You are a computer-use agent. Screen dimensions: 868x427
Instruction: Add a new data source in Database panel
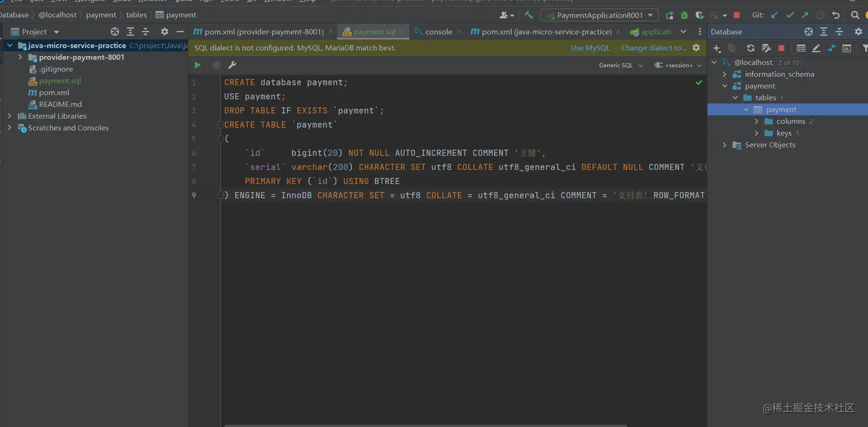(716, 48)
